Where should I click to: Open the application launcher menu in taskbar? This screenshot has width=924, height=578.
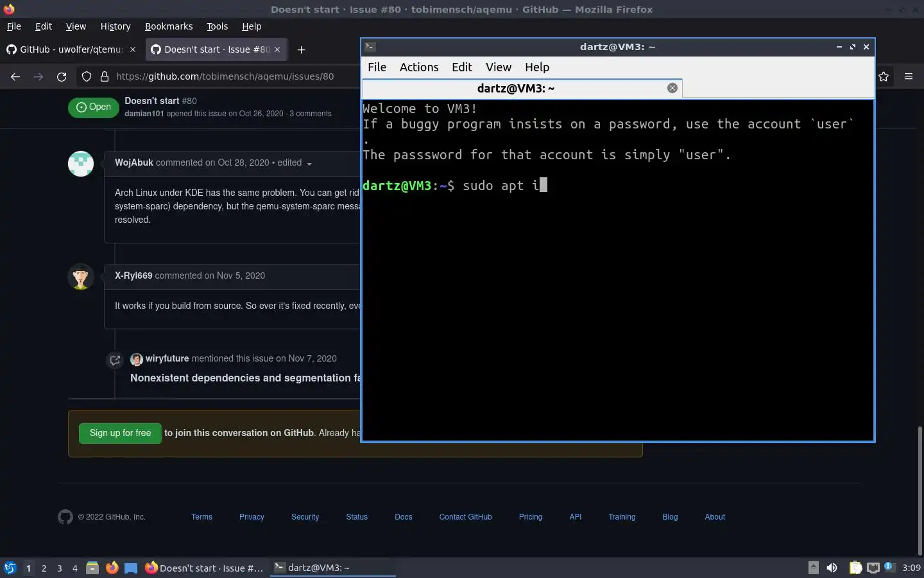pos(10,568)
